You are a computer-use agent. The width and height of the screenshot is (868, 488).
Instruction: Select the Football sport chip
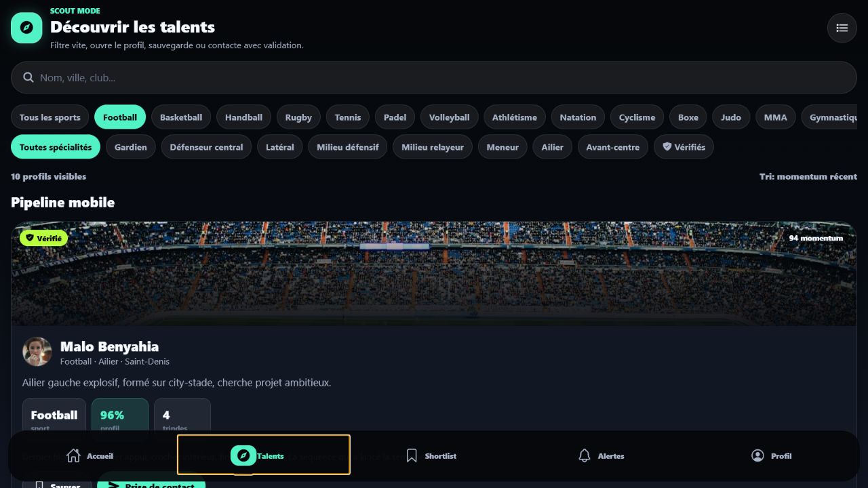(120, 117)
